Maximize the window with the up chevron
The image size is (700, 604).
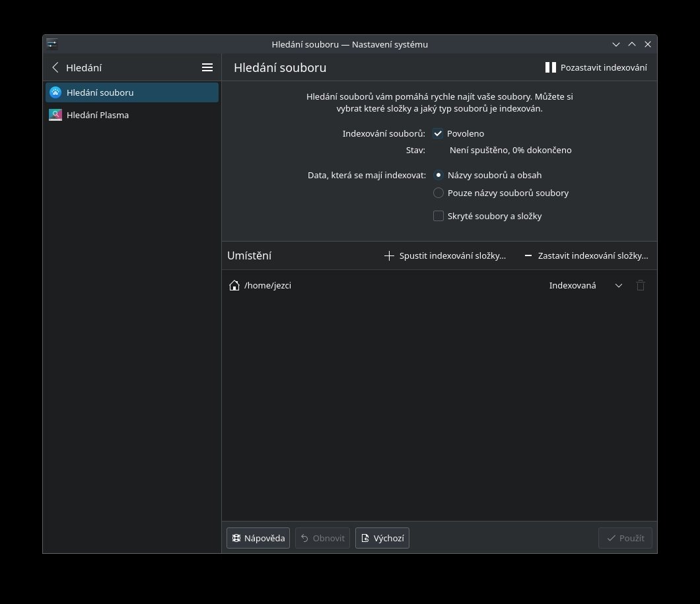[632, 44]
